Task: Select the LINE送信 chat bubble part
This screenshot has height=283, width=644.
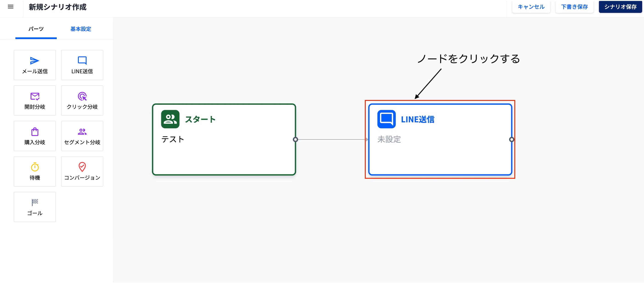Action: [82, 65]
